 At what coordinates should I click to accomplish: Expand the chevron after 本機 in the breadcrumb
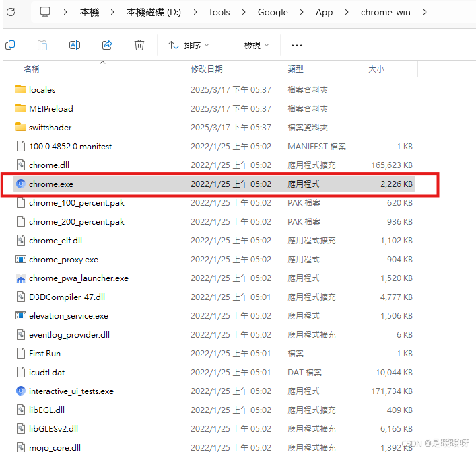click(112, 12)
